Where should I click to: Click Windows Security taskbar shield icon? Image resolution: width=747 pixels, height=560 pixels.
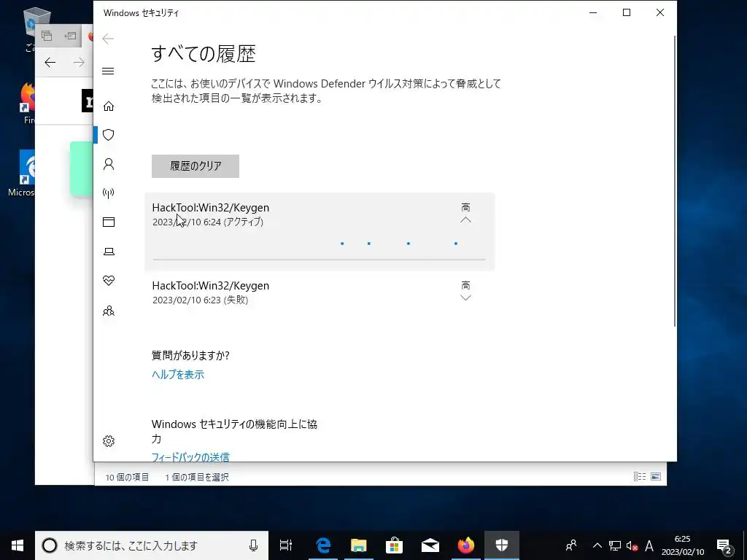(x=502, y=545)
